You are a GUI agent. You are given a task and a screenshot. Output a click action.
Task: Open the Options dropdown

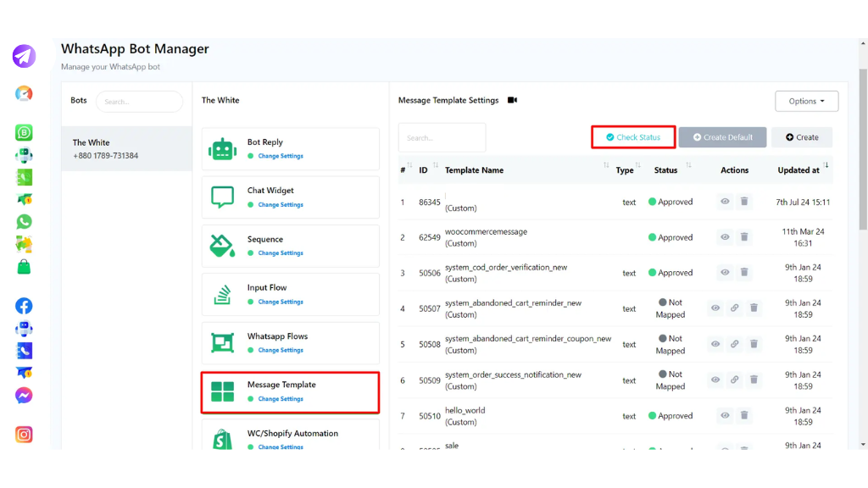coord(807,102)
